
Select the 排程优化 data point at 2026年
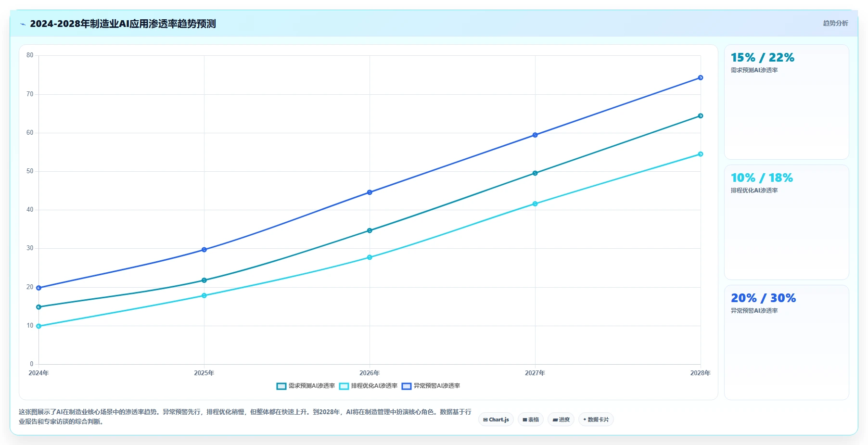tap(370, 257)
